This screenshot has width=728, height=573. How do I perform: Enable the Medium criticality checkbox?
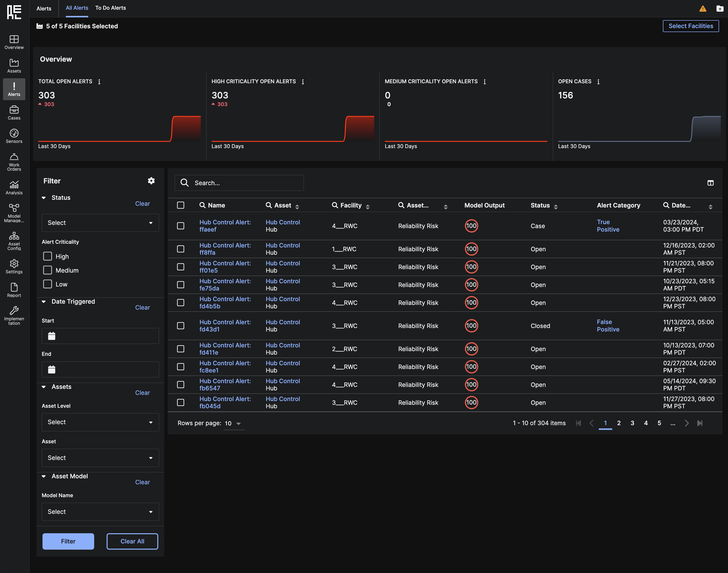48,270
